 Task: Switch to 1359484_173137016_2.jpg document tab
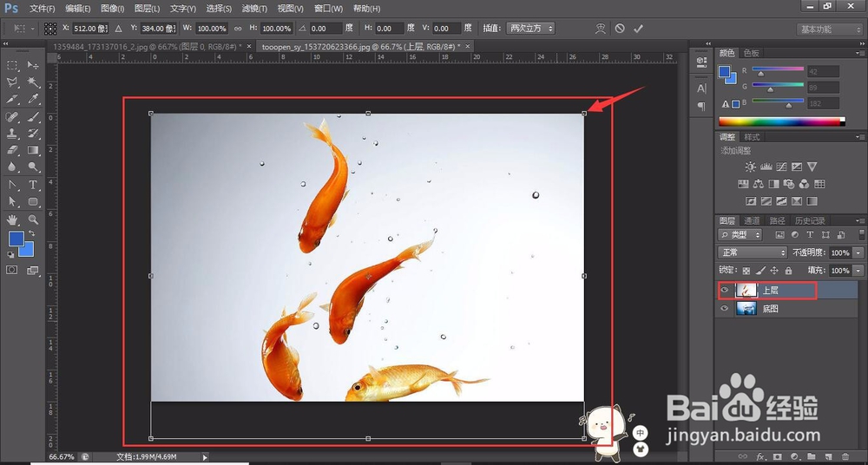pyautogui.click(x=147, y=47)
